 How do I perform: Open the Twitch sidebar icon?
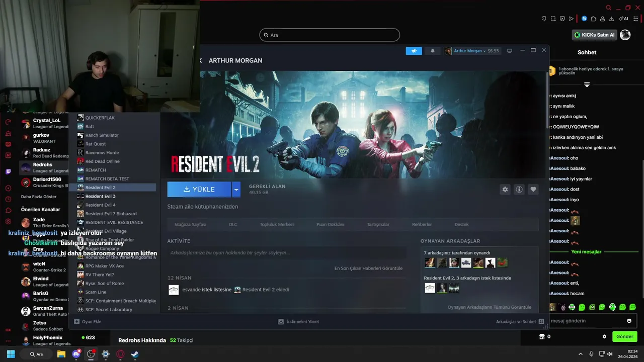(x=8, y=171)
